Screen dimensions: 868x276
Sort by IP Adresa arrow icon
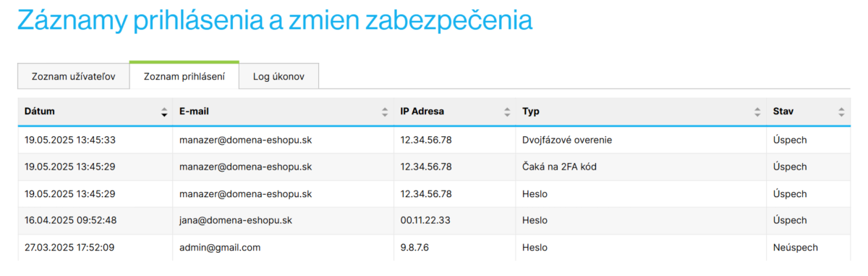click(507, 112)
